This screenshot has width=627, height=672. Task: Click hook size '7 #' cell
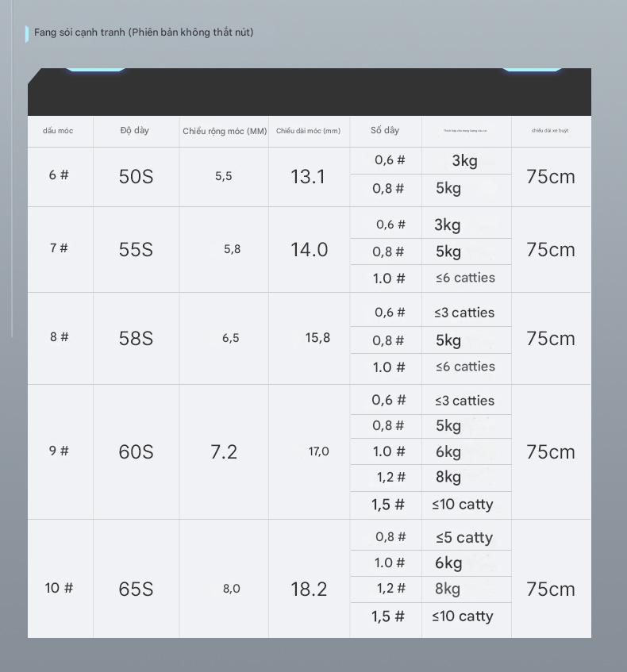click(x=59, y=248)
